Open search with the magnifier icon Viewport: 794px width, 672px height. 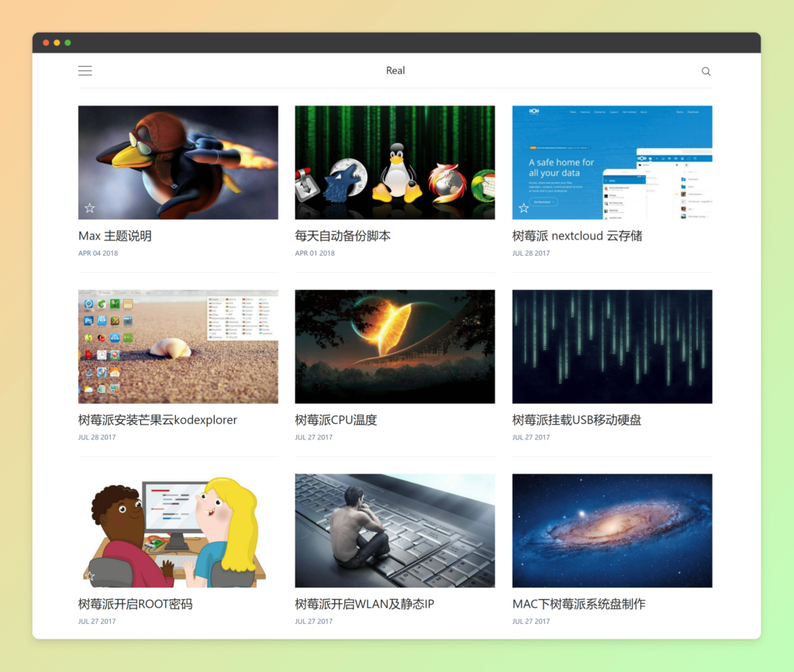coord(706,71)
